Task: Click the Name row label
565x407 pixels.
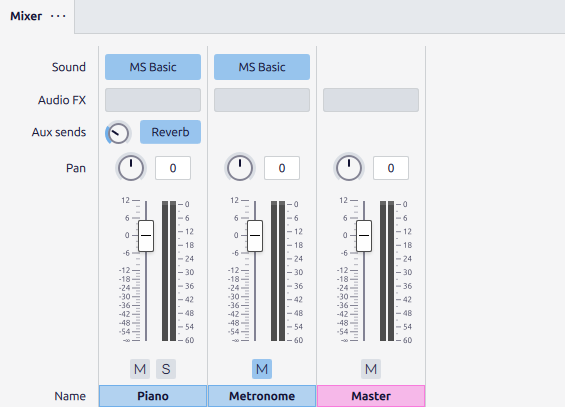Action: click(x=70, y=396)
